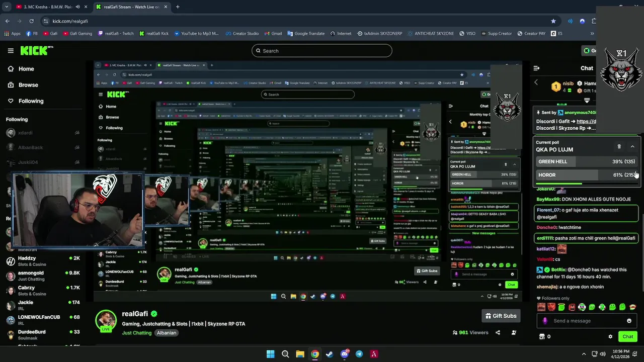Viewport: 644px width, 362px height.
Task: Insert the first face emote in chat
Action: (541, 307)
